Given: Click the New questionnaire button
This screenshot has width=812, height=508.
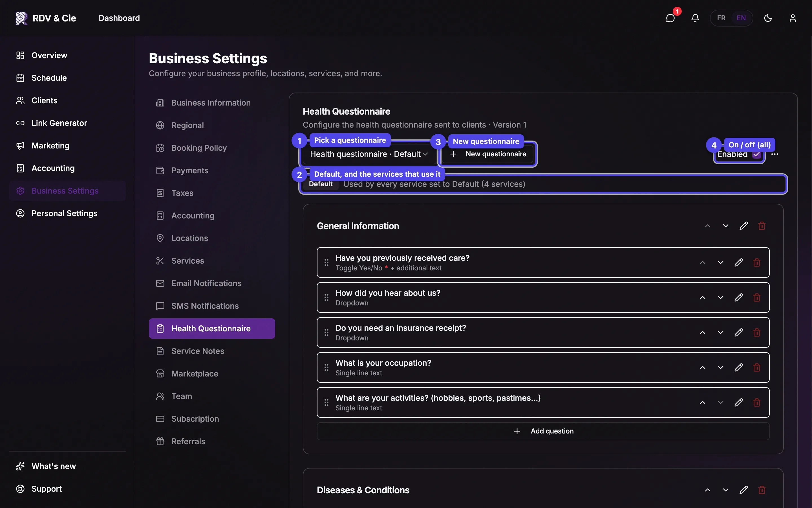Looking at the screenshot, I should coord(487,154).
